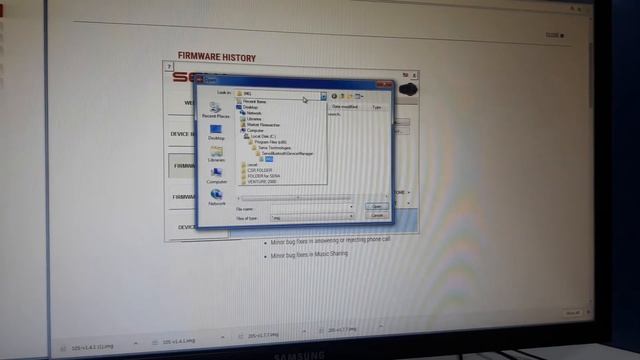Choose Program Files (x86) in list
The height and width of the screenshot is (360, 640).
click(267, 142)
